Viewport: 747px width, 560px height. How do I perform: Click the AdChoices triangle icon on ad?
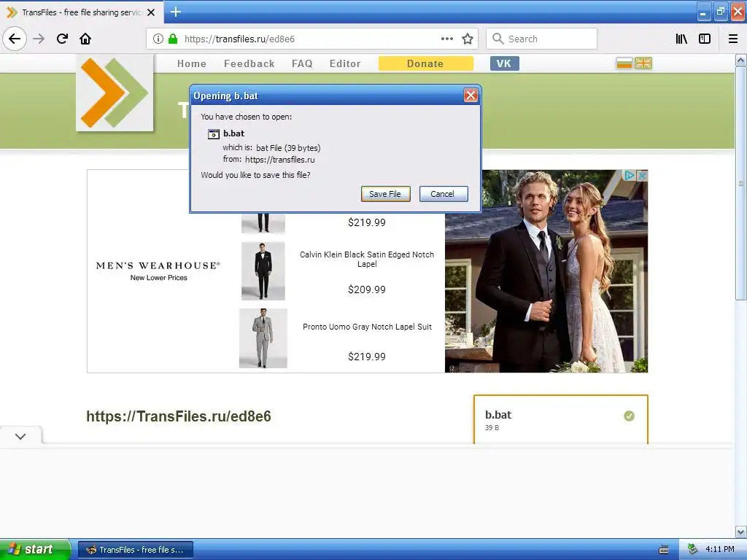click(x=630, y=175)
